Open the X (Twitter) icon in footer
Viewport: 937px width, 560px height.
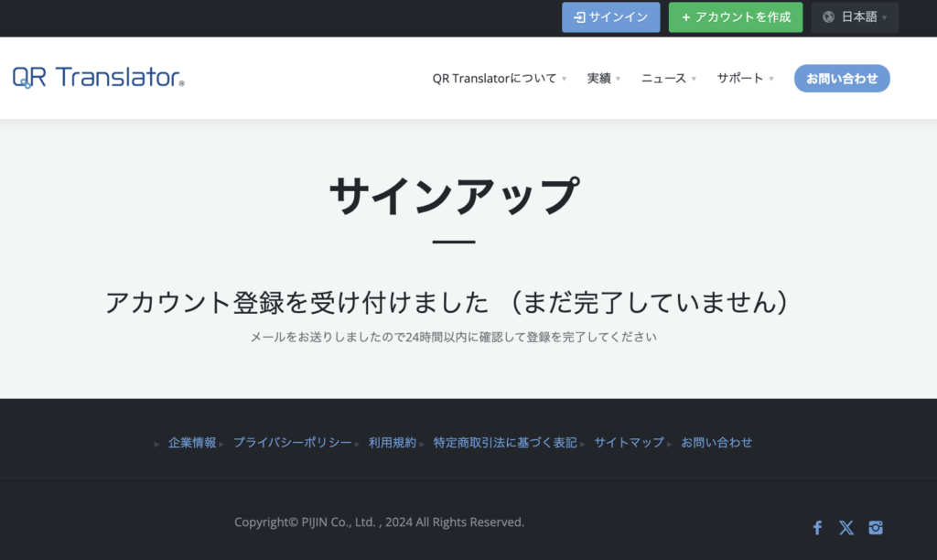pos(846,528)
